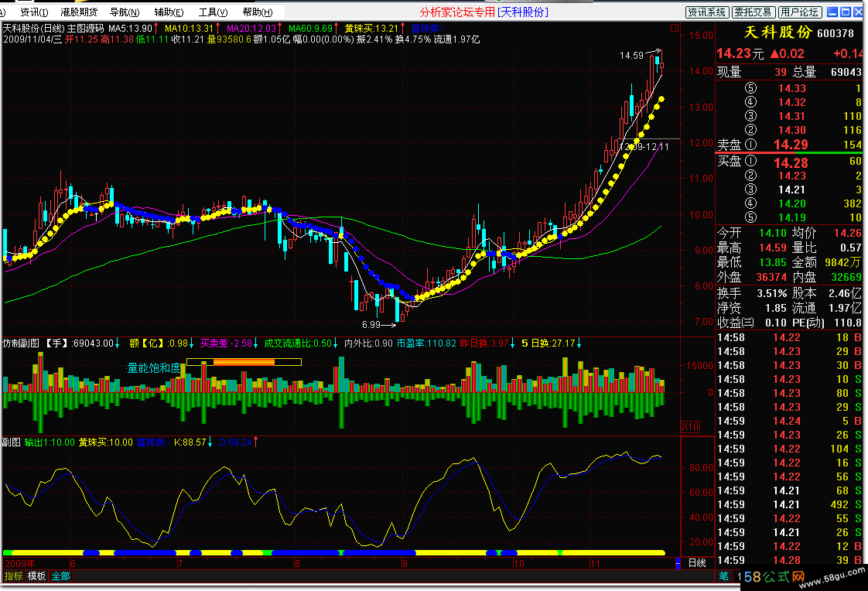868x591 pixels.
Task: Maximize the stock analysis window
Action: pos(846,12)
